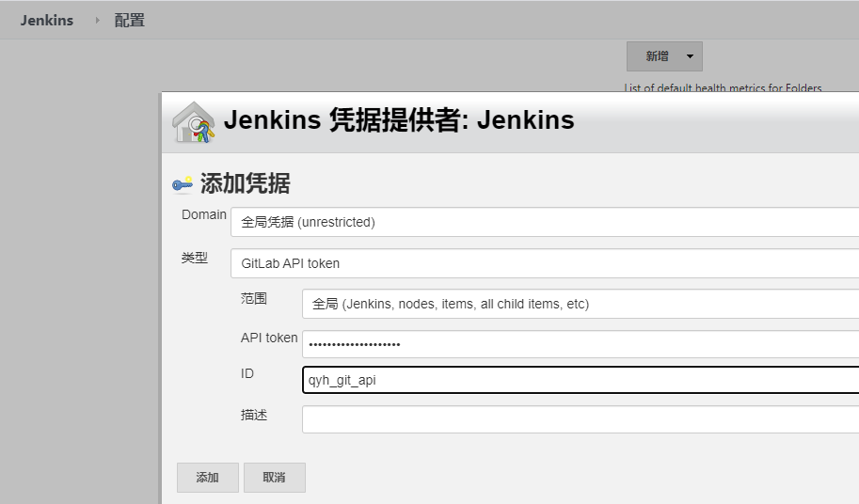Click the 描述 label

tap(254, 415)
